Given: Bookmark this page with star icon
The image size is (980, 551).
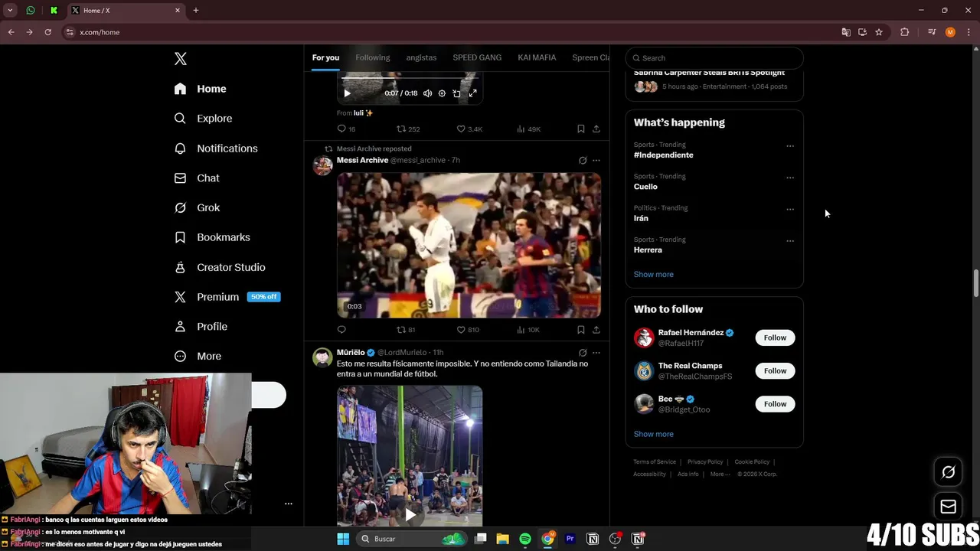Looking at the screenshot, I should coord(879,32).
